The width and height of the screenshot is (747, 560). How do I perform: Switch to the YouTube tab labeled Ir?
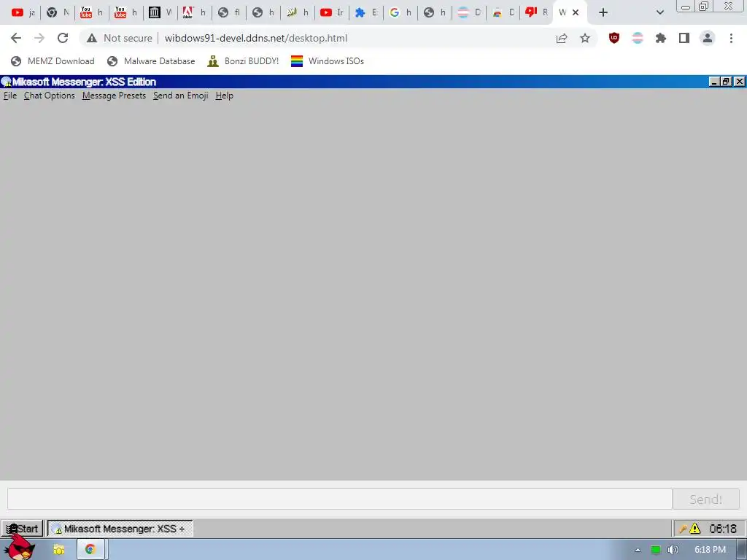pos(332,12)
